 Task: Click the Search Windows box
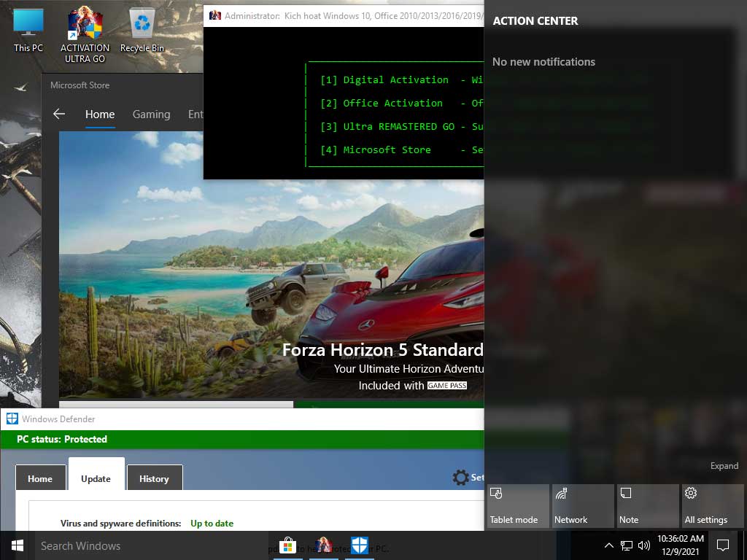pos(152,545)
